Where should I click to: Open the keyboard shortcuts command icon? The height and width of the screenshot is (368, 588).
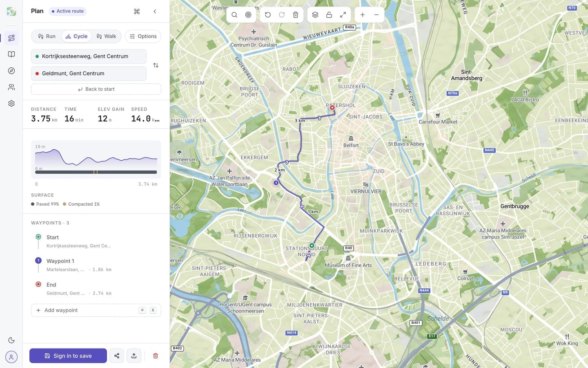click(137, 11)
